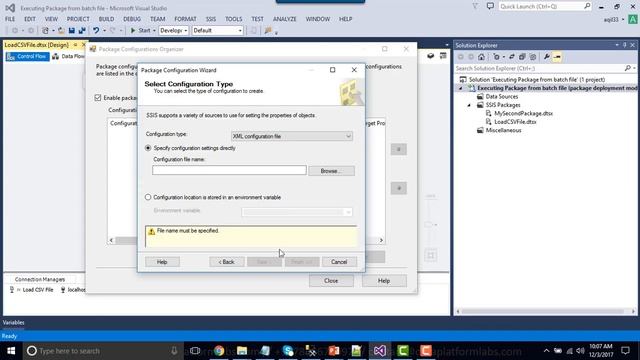Click the notifications filter flag icon
Screen dimensions: 640x360
click(x=475, y=6)
